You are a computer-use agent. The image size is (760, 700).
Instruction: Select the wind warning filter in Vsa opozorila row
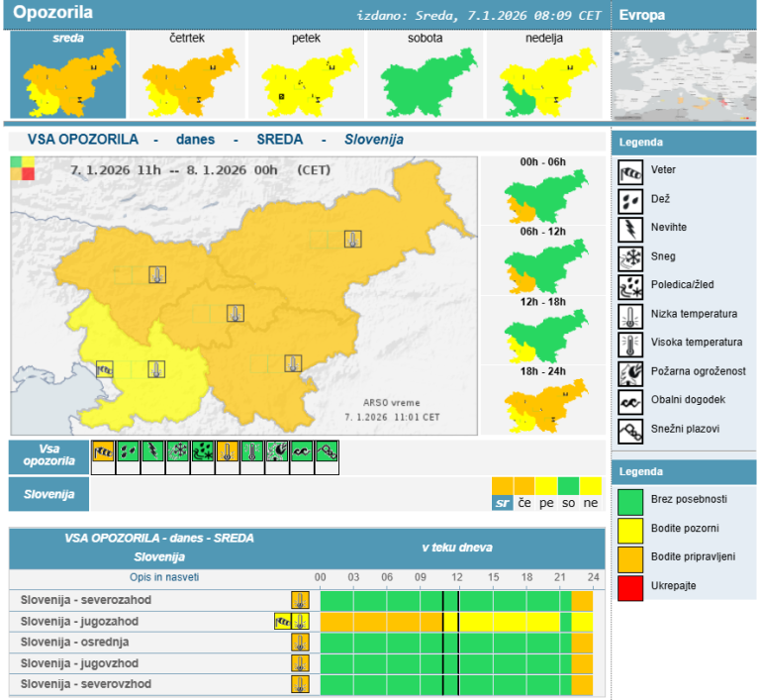coord(103,451)
